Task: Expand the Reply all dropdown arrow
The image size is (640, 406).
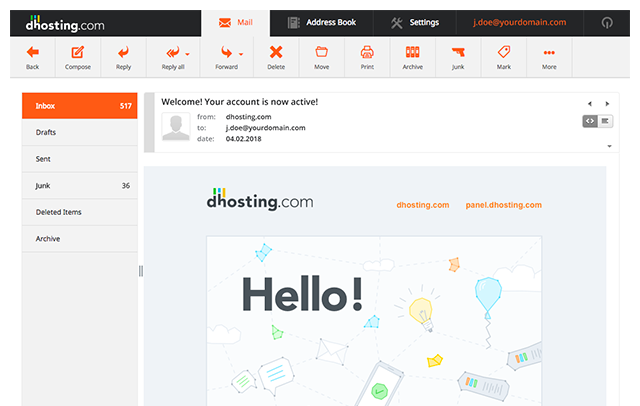Action: tap(187, 54)
